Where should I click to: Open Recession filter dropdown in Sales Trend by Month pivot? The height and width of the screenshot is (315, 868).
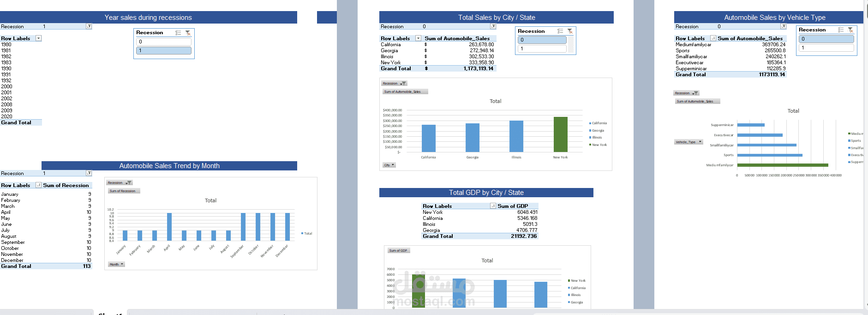(x=89, y=173)
